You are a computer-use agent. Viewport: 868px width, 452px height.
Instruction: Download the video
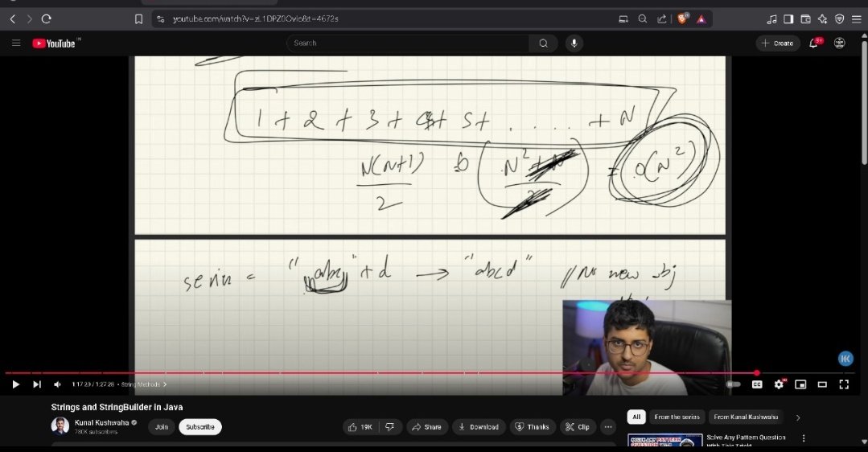click(x=479, y=427)
